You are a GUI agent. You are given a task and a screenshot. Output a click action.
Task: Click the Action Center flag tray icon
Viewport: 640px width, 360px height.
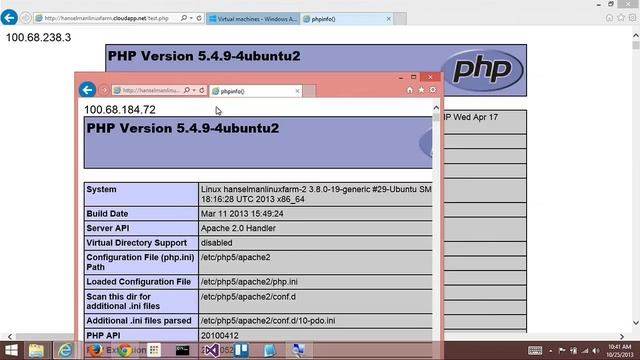[x=562, y=351]
